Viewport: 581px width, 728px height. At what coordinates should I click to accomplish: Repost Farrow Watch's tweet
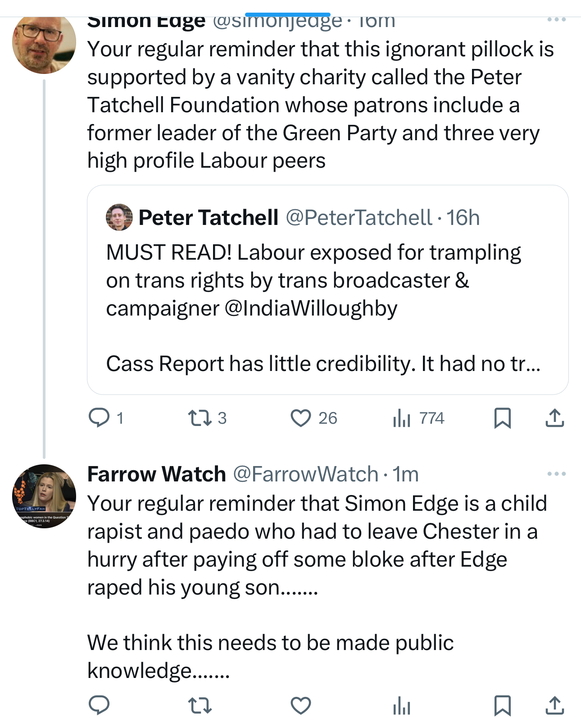click(x=200, y=705)
